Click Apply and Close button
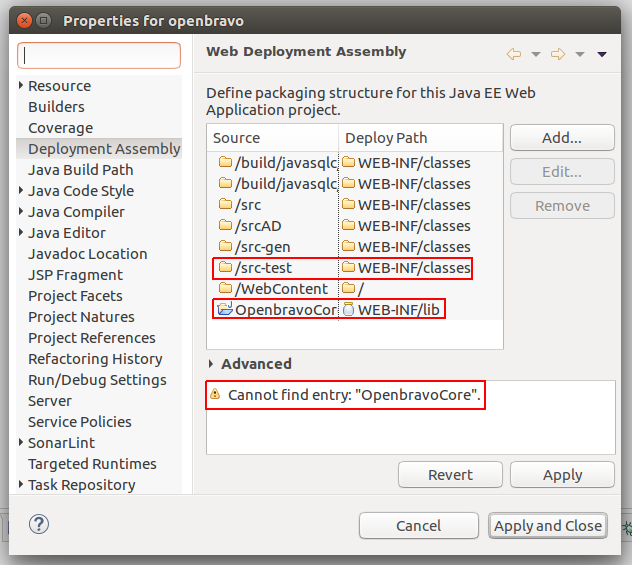The image size is (632, 565). pos(548,525)
